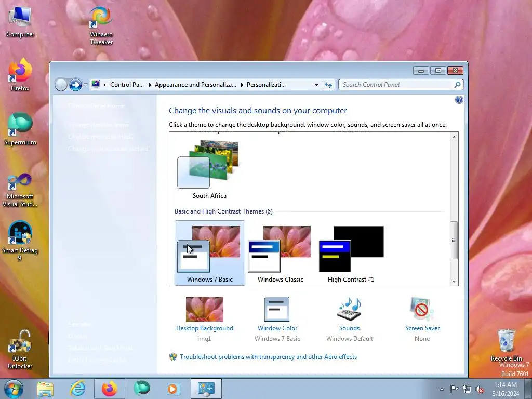The width and height of the screenshot is (532, 399).
Task: Click the shield icon beside Troubleshoot link
Action: (x=173, y=357)
